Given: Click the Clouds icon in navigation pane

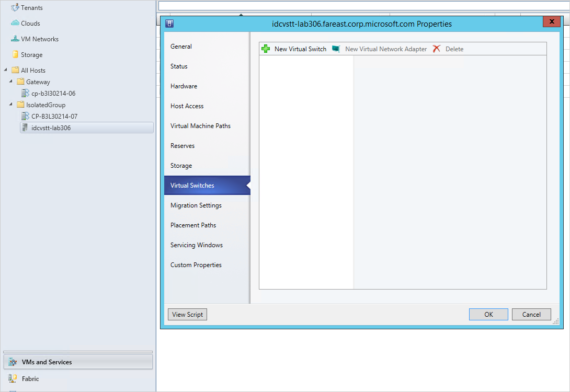Looking at the screenshot, I should (x=15, y=23).
